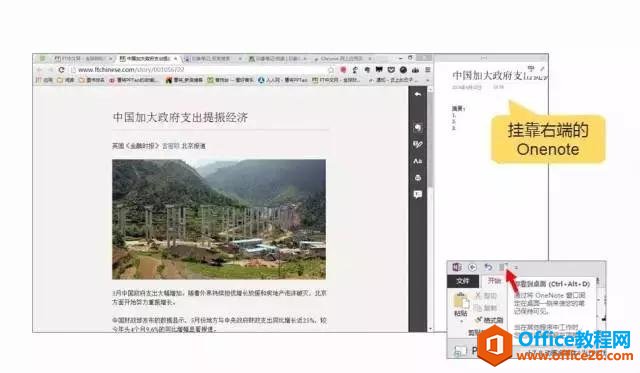Bookmark this page with the star icon
Image resolution: width=640 pixels, height=373 pixels.
tap(331, 70)
